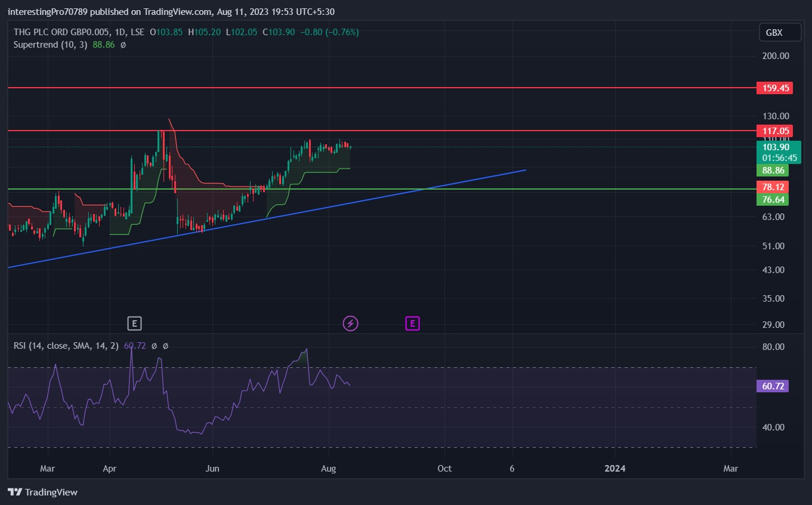This screenshot has height=505, width=812.
Task: Click the 2024 label on time axis
Action: pos(615,469)
